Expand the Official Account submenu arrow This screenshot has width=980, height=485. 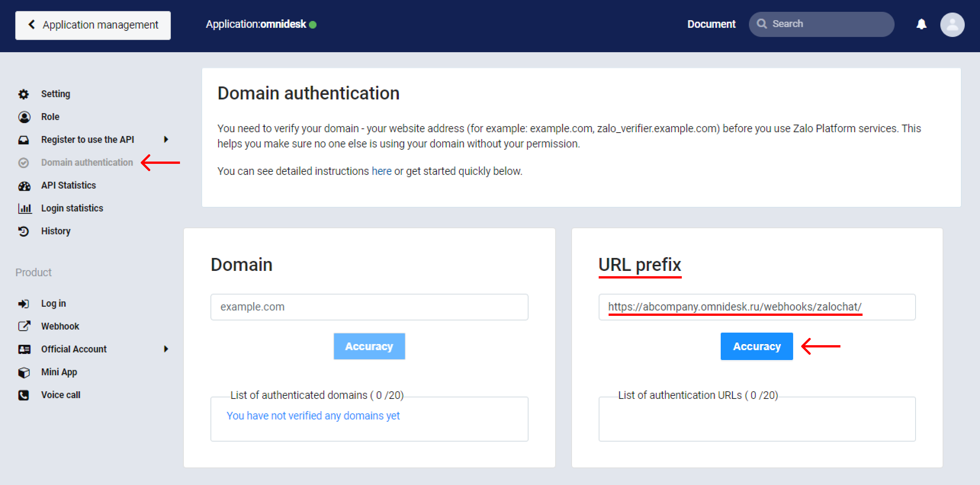tap(166, 349)
